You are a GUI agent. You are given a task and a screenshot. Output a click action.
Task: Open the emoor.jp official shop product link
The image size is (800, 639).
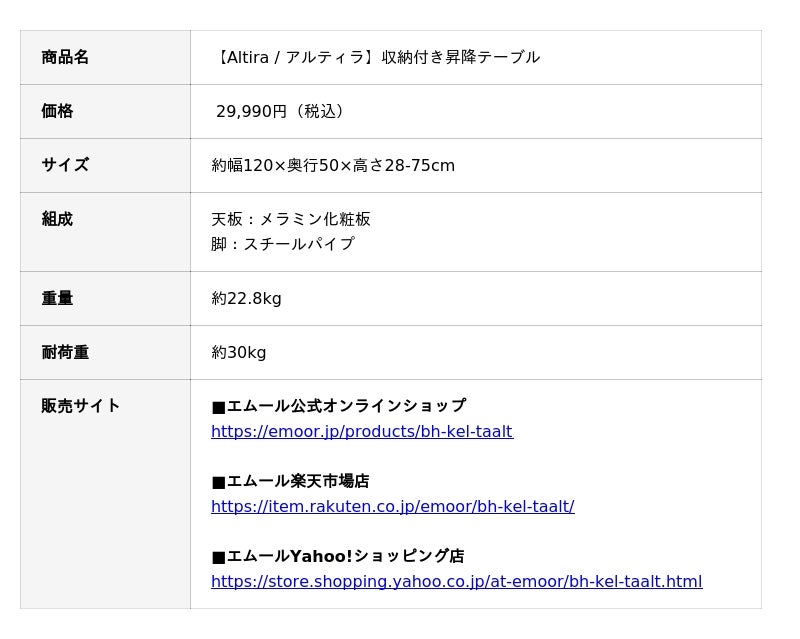[361, 432]
